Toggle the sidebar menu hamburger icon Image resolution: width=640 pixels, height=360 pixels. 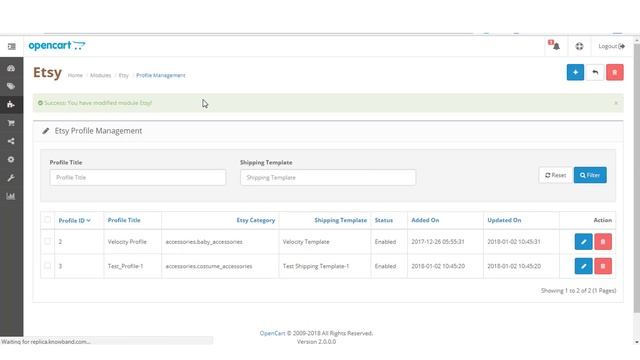tap(11, 47)
